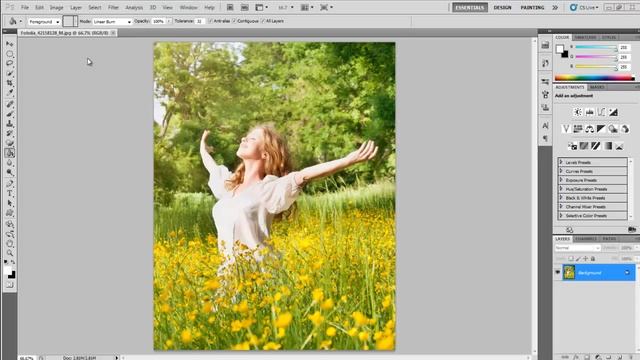Open the Foreground fill source dropdown
640x360 pixels.
click(44, 22)
